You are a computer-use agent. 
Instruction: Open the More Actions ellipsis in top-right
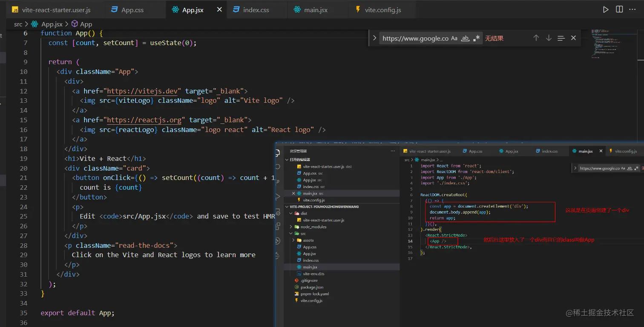click(633, 10)
